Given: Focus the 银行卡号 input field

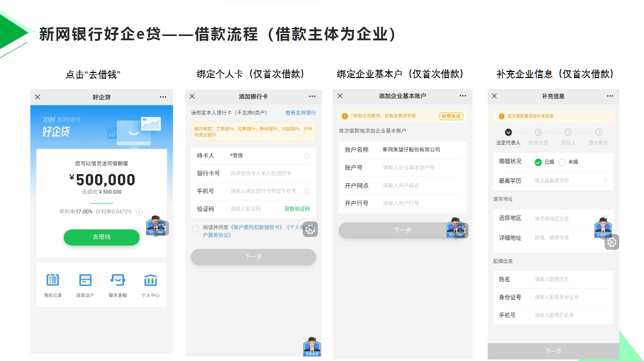Looking at the screenshot, I should (253, 174).
